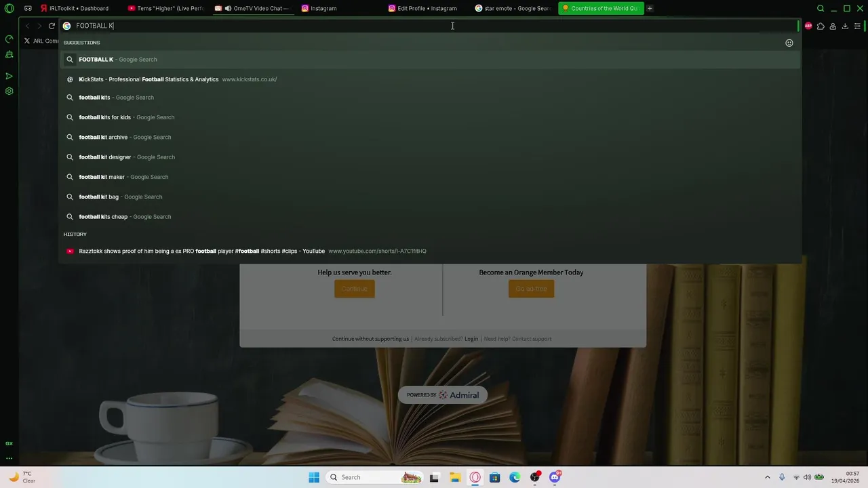Image resolution: width=868 pixels, height=488 pixels.
Task: Select the 'football kit archive' suggestion
Action: [431, 137]
